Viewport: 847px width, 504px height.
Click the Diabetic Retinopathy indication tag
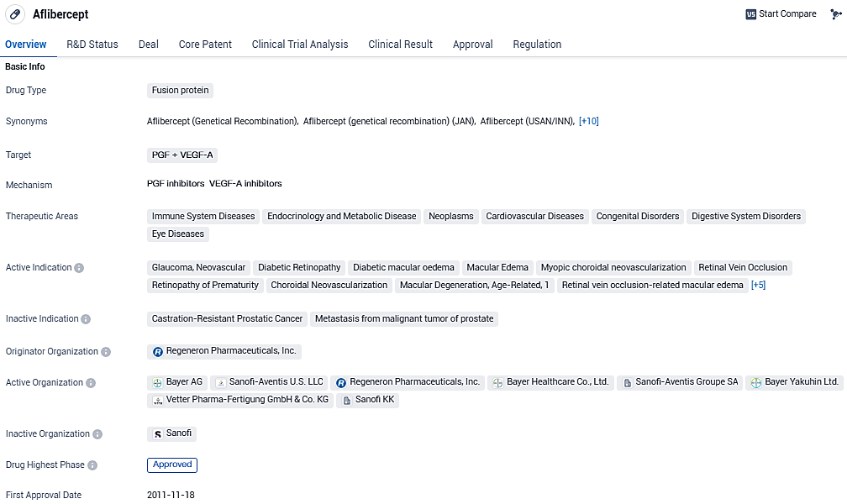pyautogui.click(x=299, y=268)
